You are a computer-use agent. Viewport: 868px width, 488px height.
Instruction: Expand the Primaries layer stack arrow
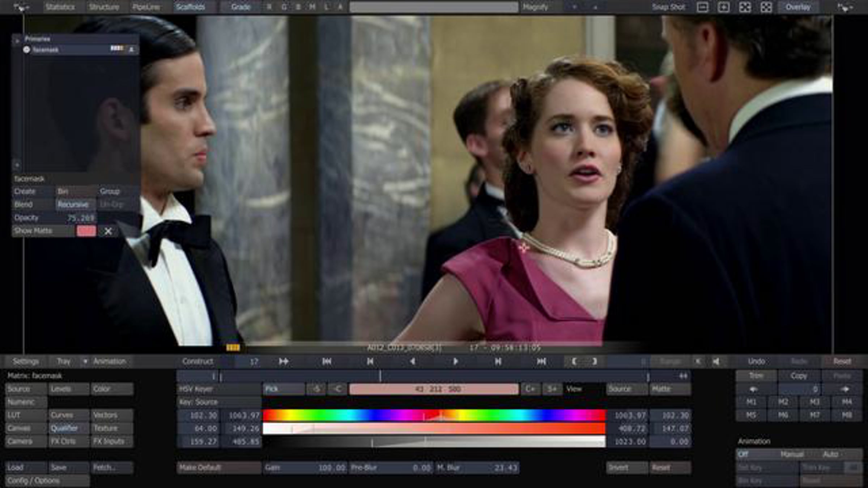click(x=17, y=41)
